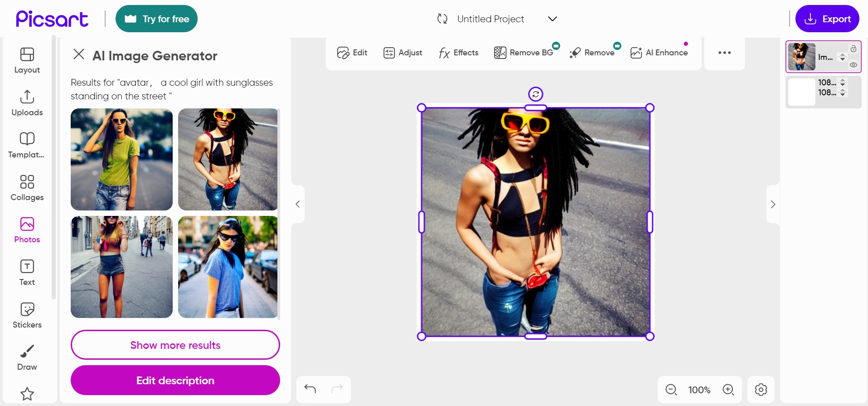Open the Collages tool
Screen dimensions: 868x406
click(x=27, y=188)
